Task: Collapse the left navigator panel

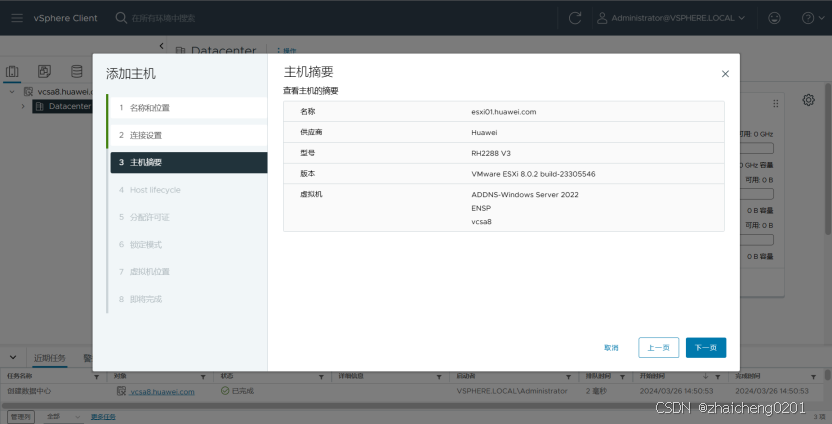Action: point(161,46)
